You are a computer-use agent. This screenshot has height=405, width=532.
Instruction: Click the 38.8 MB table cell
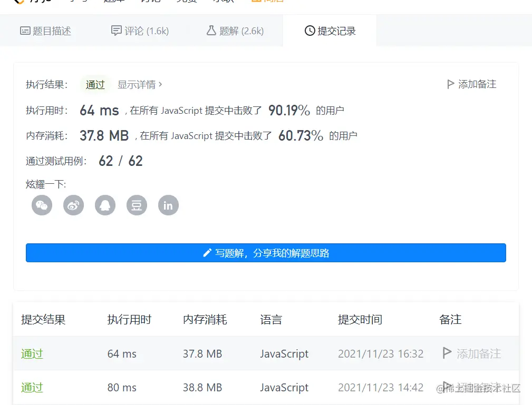[202, 388]
